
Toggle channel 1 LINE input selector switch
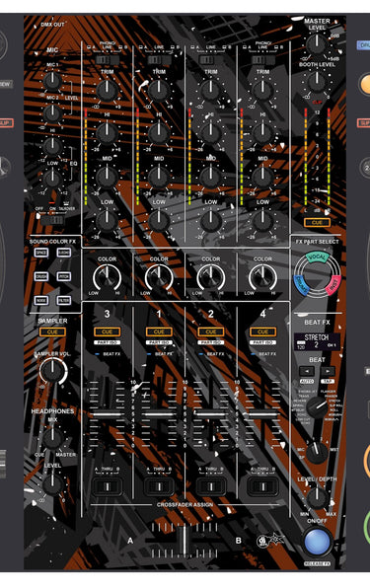point(159,59)
